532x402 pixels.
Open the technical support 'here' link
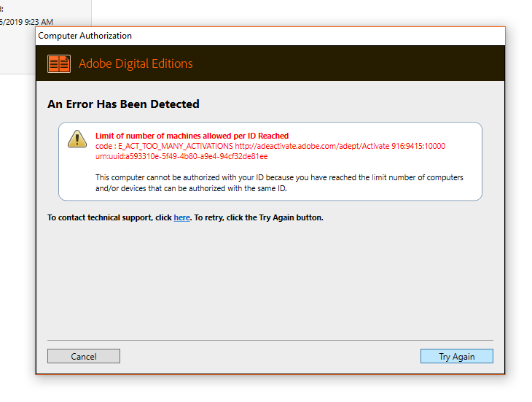point(182,217)
